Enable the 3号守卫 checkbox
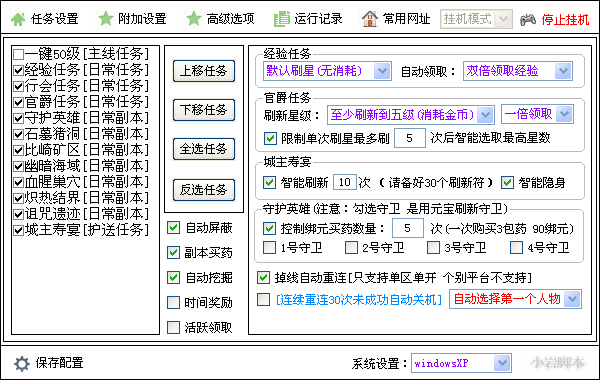 pyautogui.click(x=434, y=248)
